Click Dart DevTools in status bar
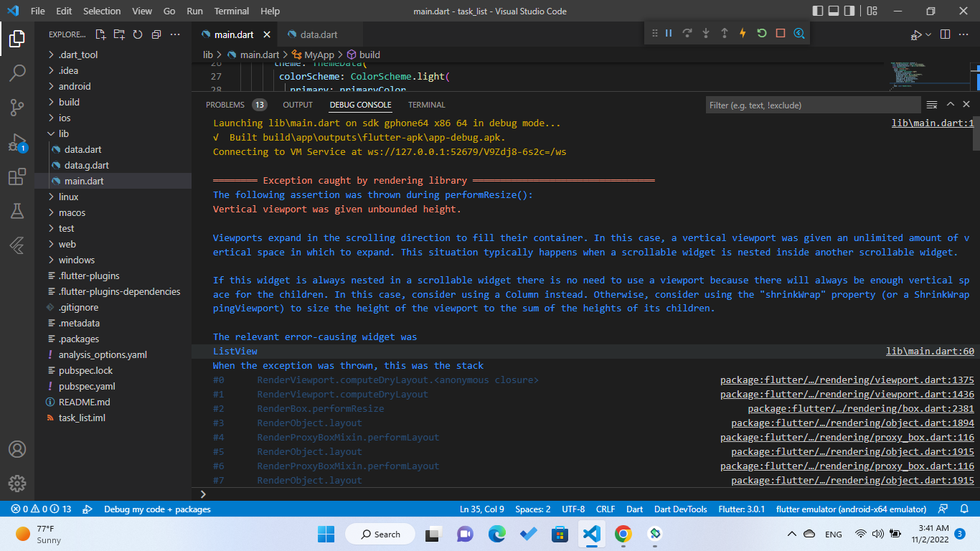Viewport: 980px width, 551px height. [x=680, y=509]
